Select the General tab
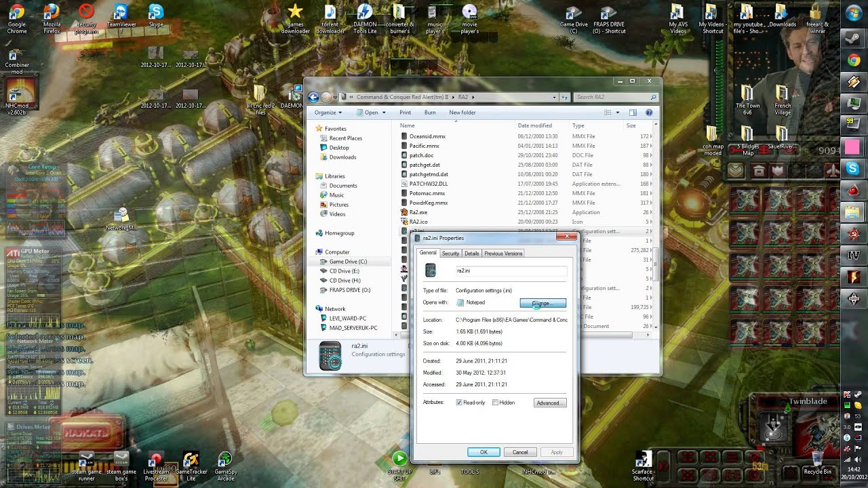 [x=428, y=253]
